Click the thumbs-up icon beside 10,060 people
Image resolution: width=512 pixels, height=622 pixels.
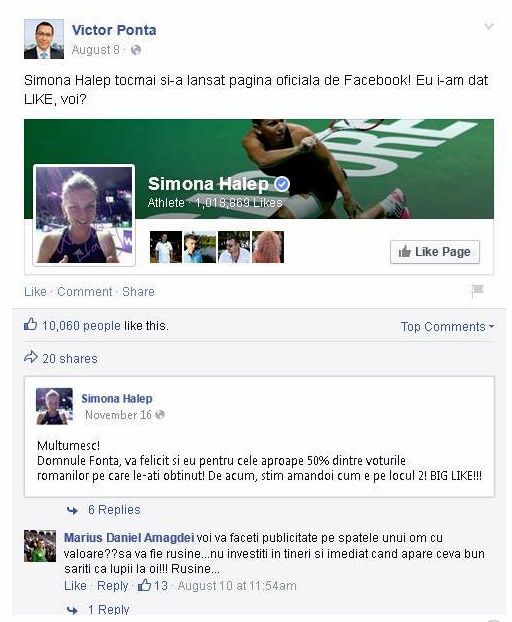coord(31,324)
